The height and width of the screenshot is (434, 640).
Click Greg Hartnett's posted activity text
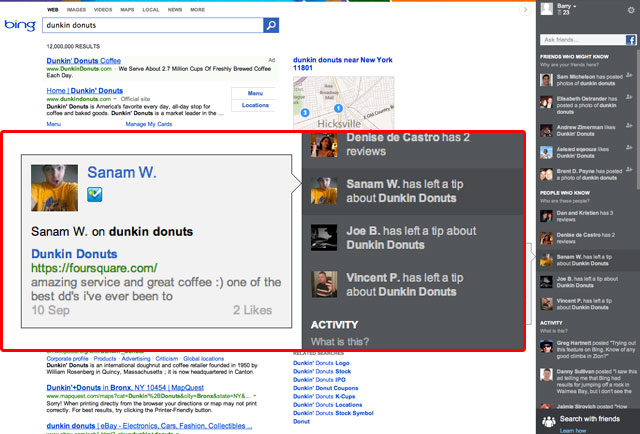[596, 349]
